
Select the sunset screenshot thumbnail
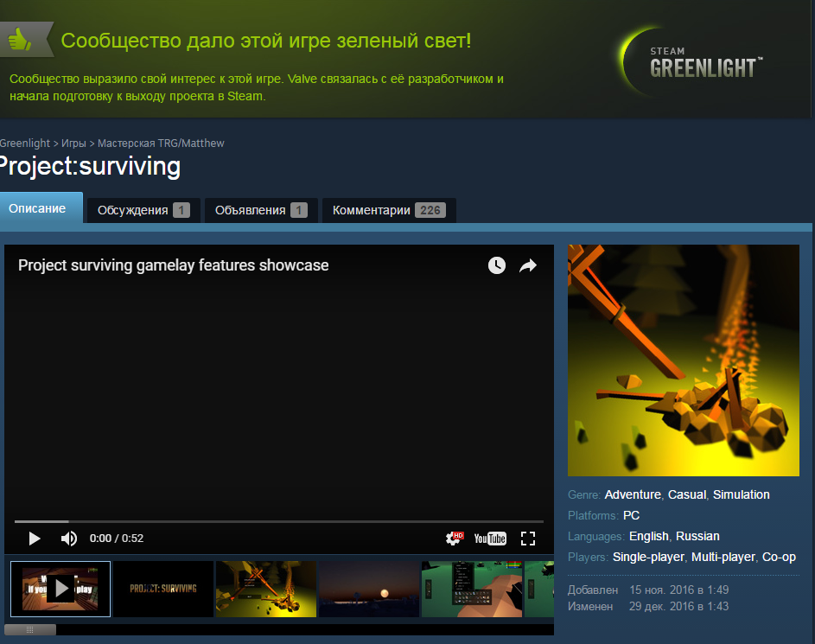point(369,589)
